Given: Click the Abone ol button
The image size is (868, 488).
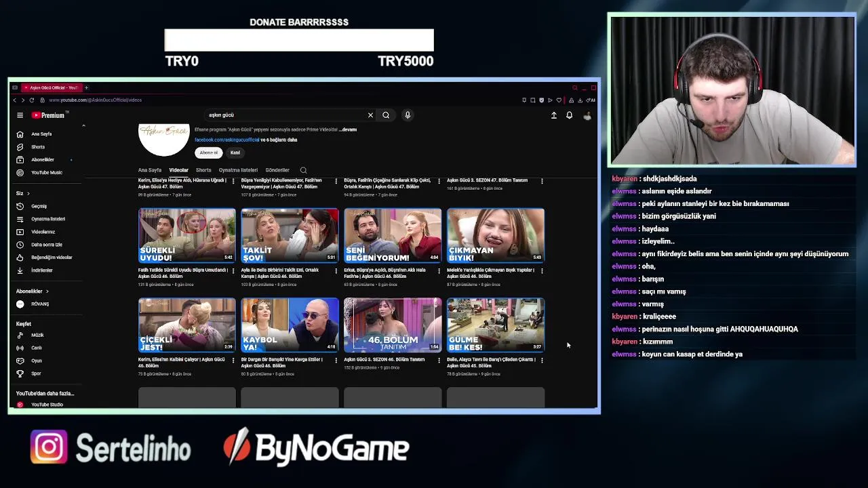Looking at the screenshot, I should point(209,152).
